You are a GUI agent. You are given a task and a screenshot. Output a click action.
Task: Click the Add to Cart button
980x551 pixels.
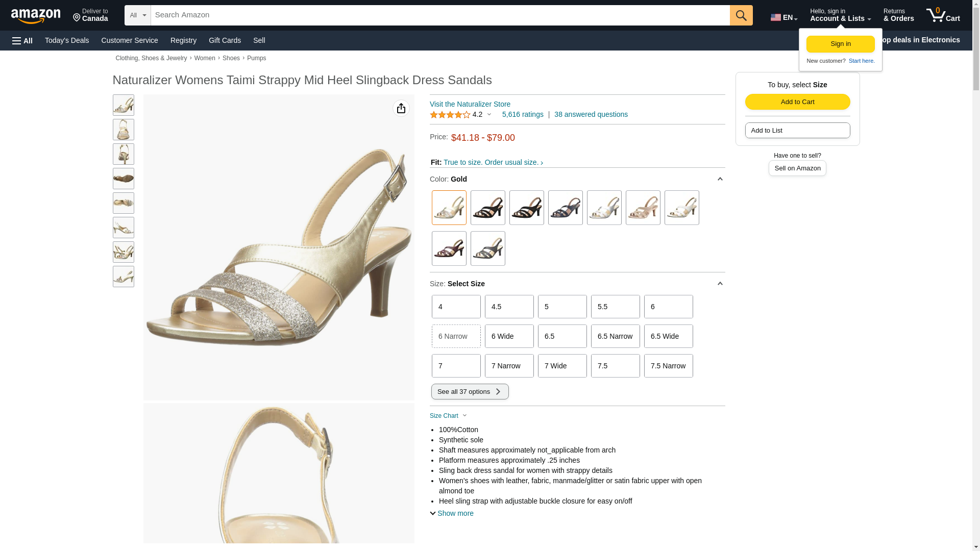pyautogui.click(x=797, y=102)
